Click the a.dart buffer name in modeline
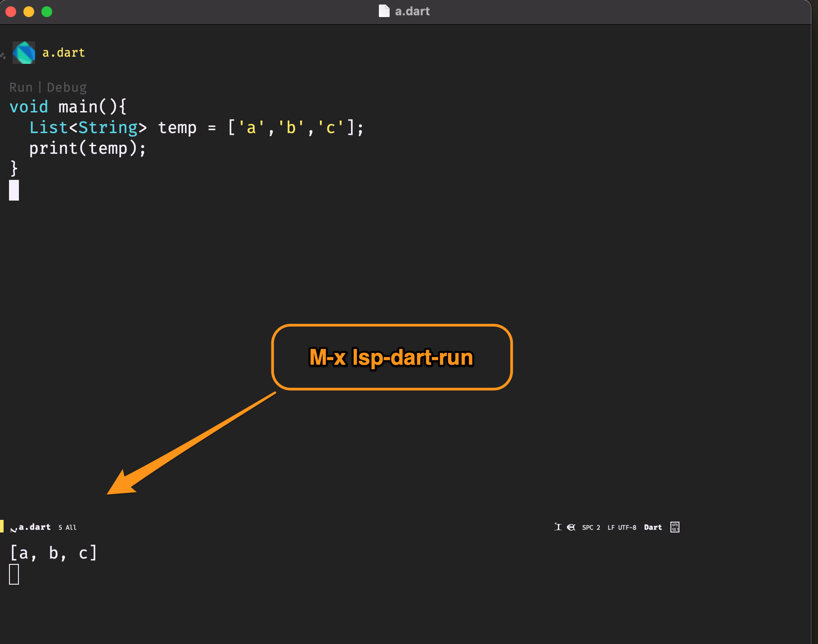 pyautogui.click(x=35, y=527)
